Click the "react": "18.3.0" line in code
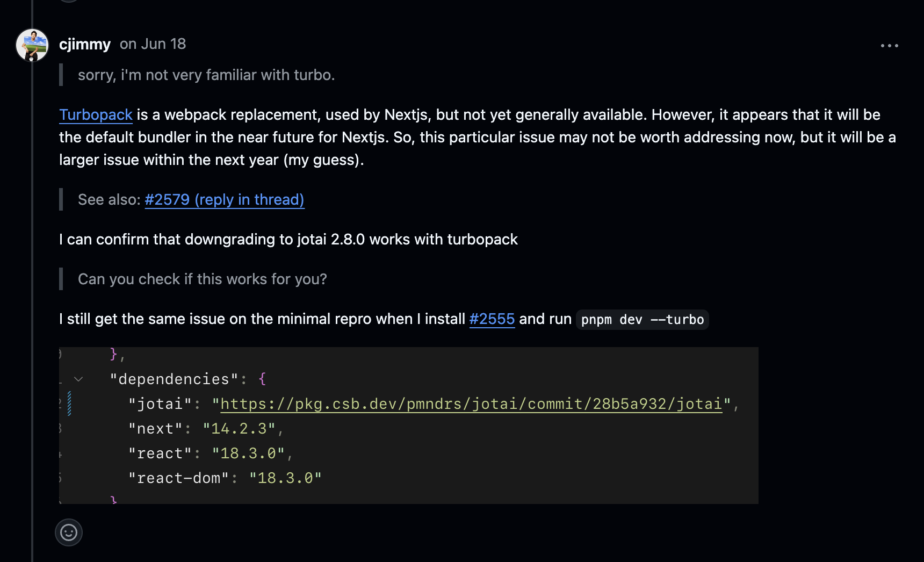 (211, 453)
